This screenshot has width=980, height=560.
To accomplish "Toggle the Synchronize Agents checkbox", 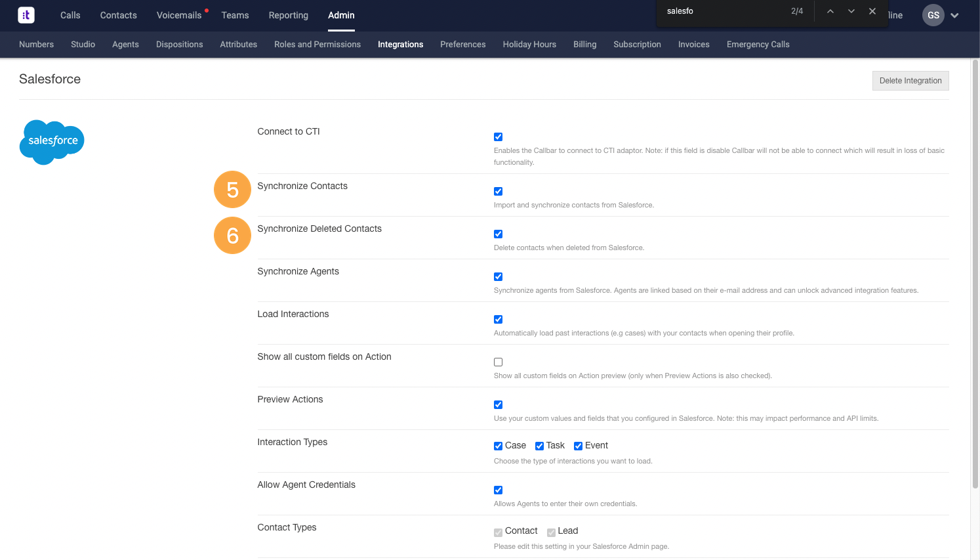I will coord(499,277).
